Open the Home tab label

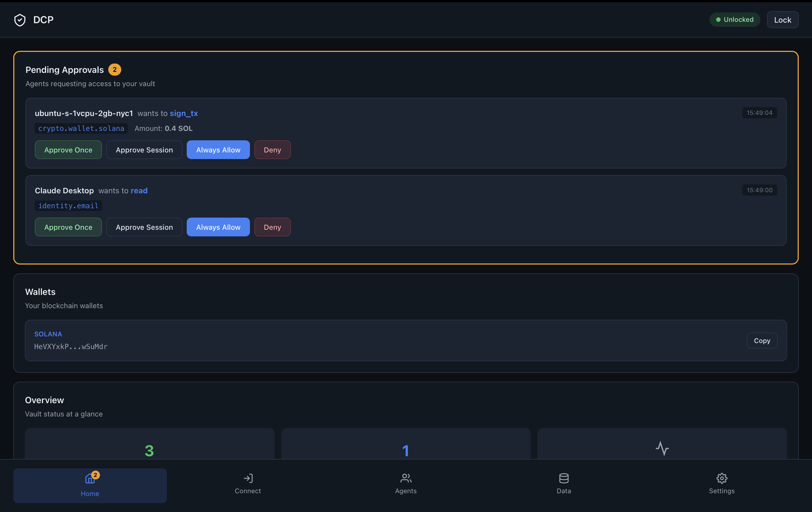[90, 493]
